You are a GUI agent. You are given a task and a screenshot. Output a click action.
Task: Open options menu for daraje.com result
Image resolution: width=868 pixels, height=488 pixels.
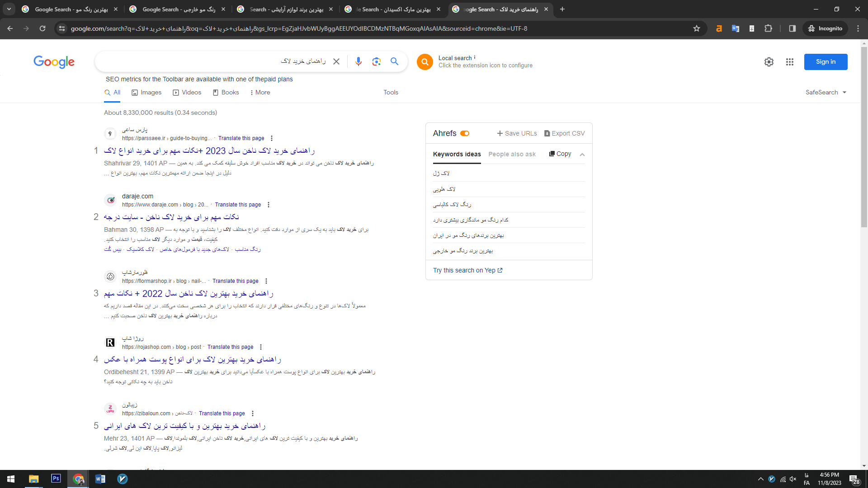coord(269,205)
